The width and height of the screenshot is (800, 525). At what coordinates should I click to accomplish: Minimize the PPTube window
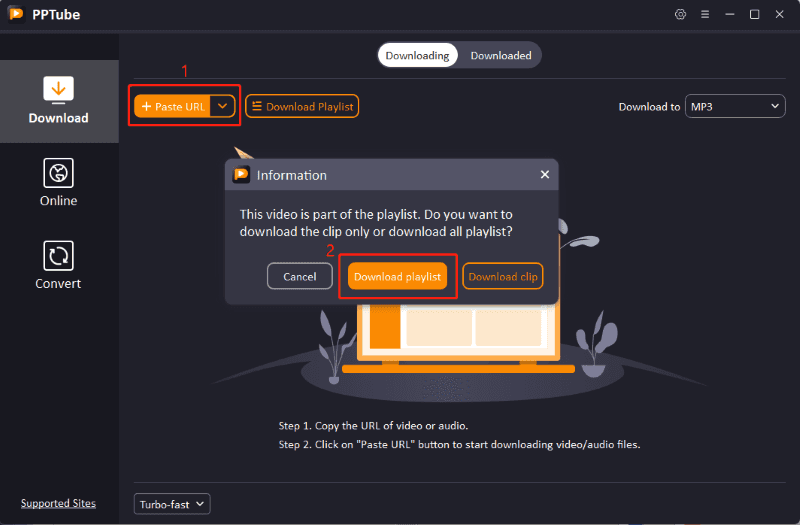(730, 15)
